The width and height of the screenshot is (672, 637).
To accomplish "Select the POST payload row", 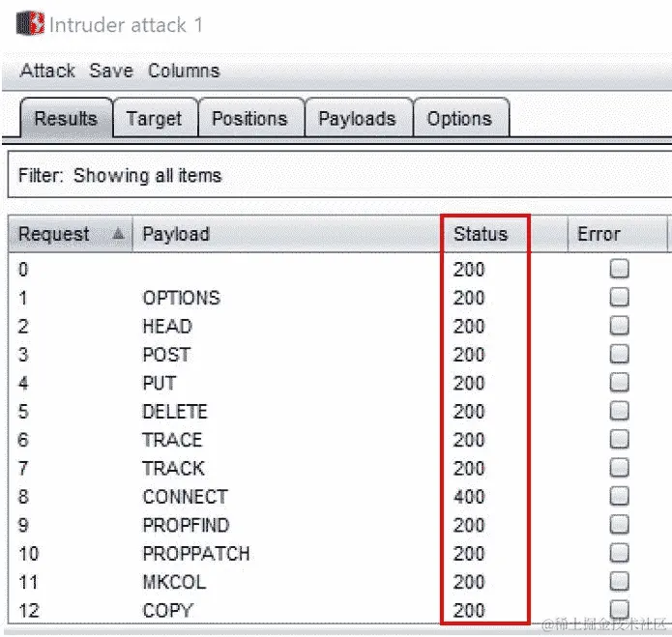I will coord(338,355).
